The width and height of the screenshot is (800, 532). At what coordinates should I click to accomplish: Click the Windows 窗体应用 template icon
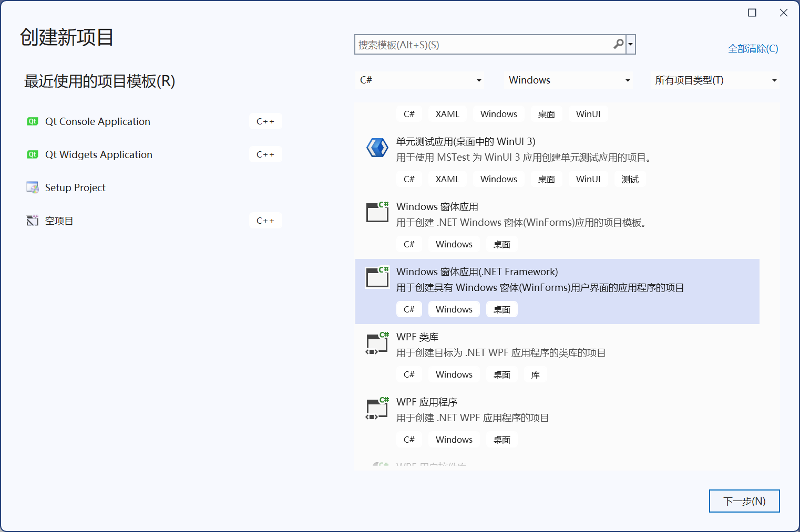pos(377,212)
